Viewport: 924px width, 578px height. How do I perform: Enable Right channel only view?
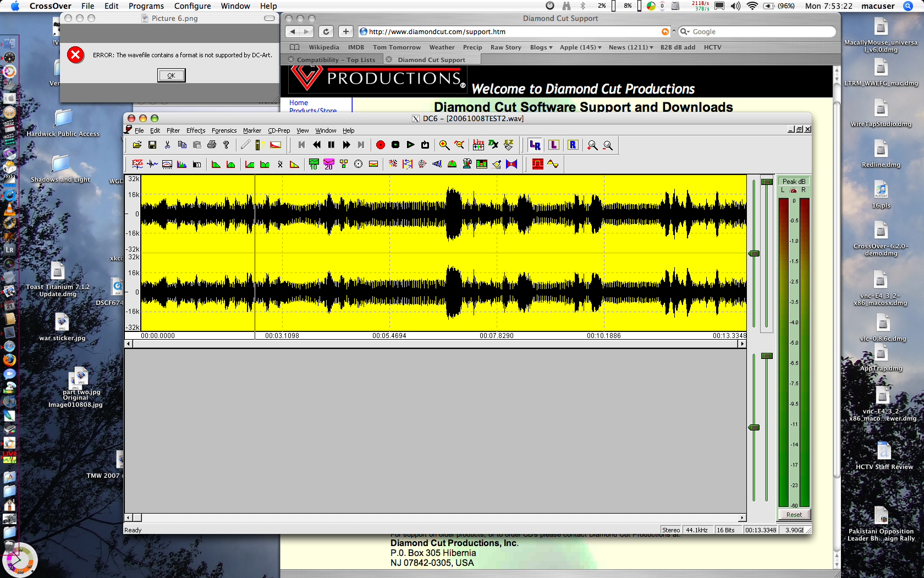[x=573, y=144]
